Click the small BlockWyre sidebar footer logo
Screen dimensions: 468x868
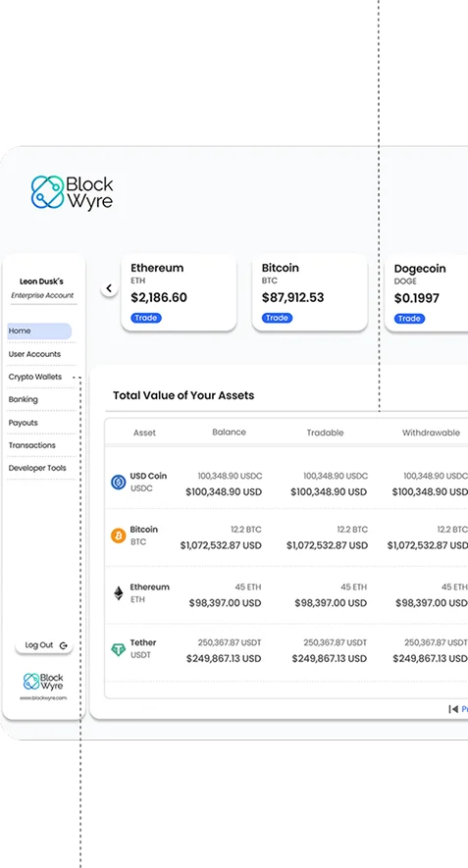click(43, 682)
